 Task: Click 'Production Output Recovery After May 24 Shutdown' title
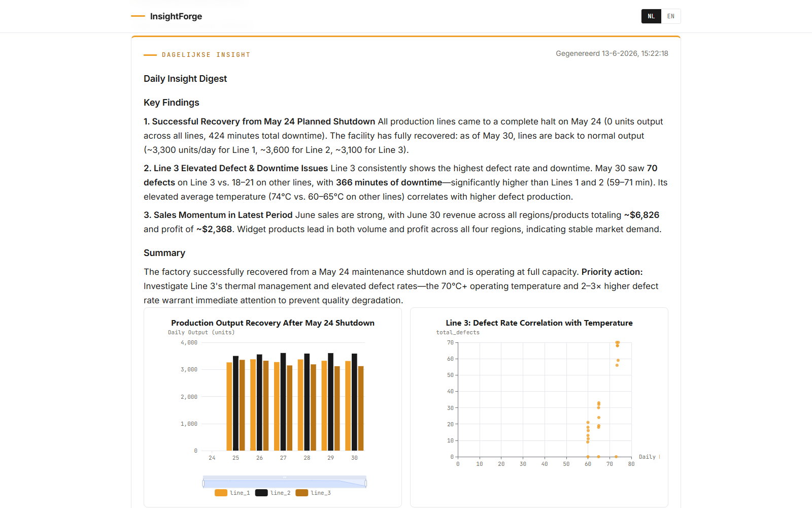pos(273,323)
